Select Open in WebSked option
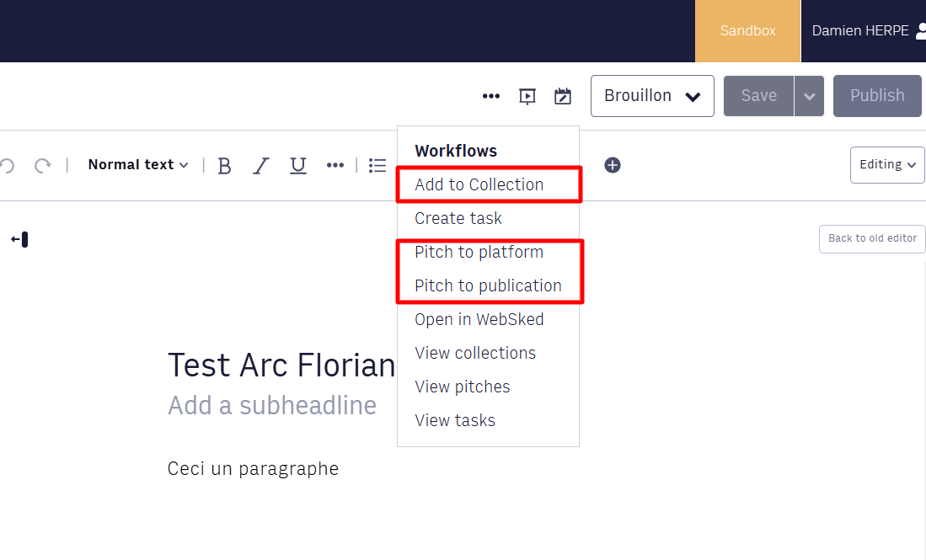 coord(479,319)
